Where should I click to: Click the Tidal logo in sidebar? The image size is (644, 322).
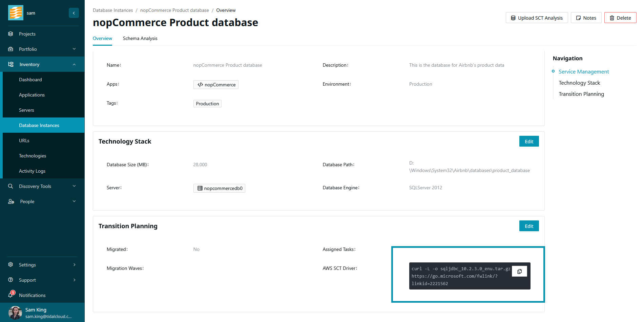click(x=16, y=13)
